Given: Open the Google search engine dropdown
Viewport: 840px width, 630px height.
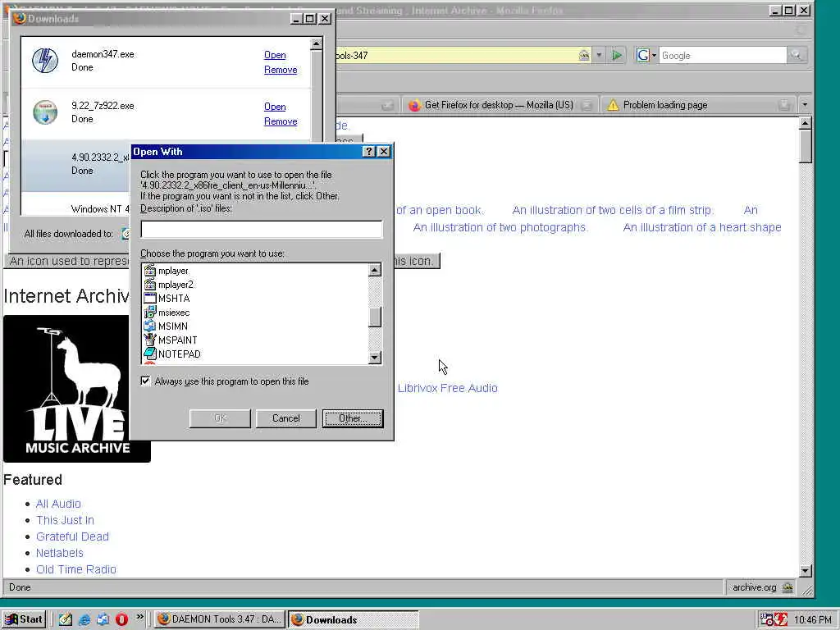Looking at the screenshot, I should (x=646, y=55).
